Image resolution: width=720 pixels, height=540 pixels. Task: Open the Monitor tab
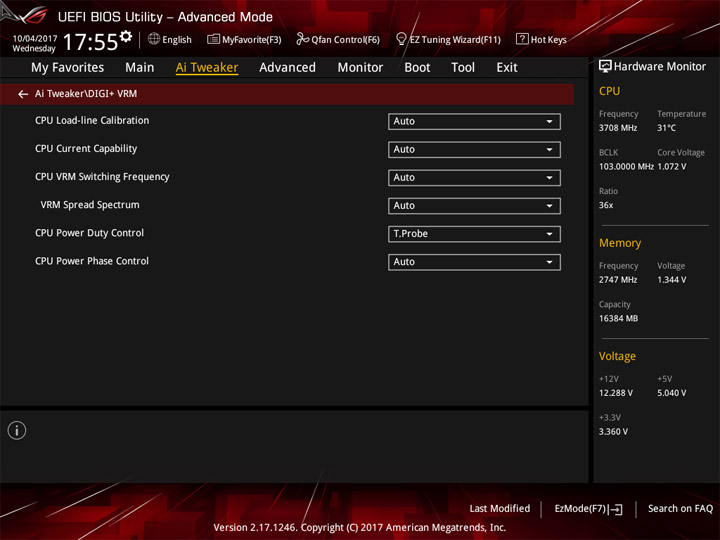[x=360, y=68]
